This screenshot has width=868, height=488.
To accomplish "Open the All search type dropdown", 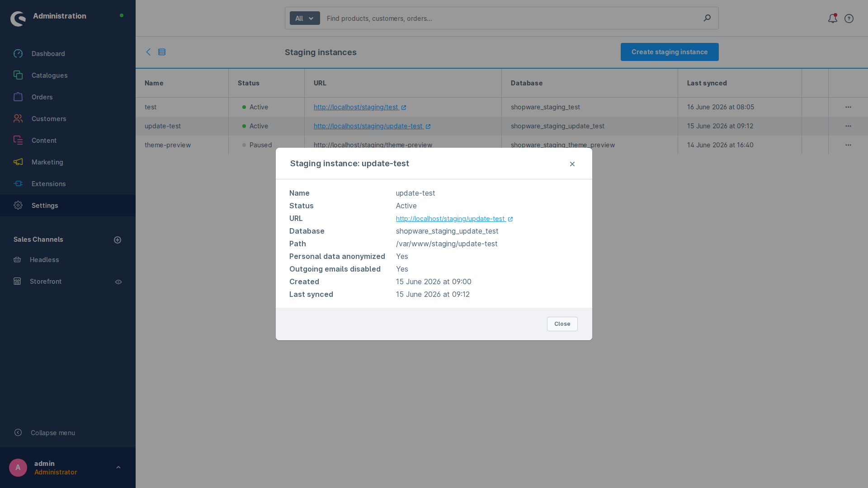I will pyautogui.click(x=305, y=19).
